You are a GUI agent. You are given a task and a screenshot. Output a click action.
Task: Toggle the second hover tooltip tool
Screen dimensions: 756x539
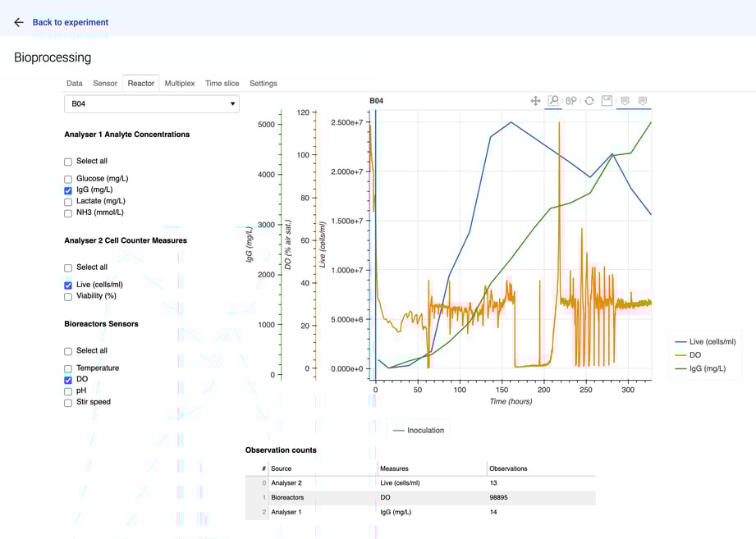point(644,101)
